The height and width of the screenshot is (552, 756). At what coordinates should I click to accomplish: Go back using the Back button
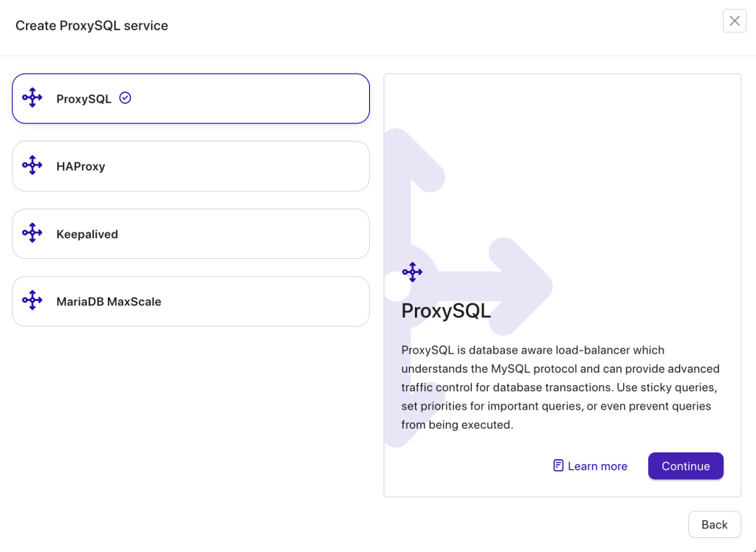[714, 524]
